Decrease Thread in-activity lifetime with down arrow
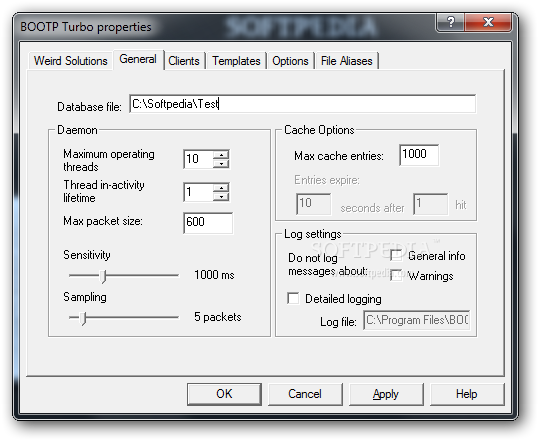Screen dimensions: 539x441 (221, 197)
